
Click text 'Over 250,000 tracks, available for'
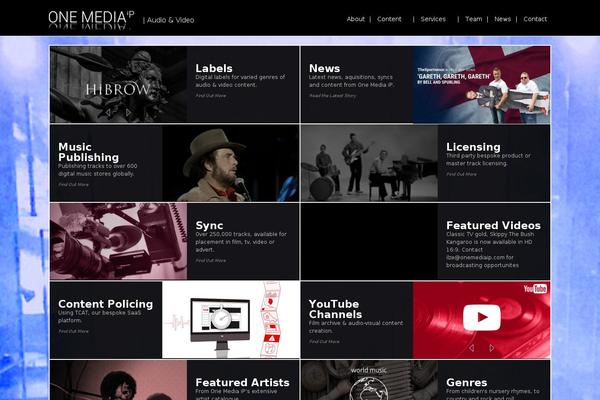[241, 234]
